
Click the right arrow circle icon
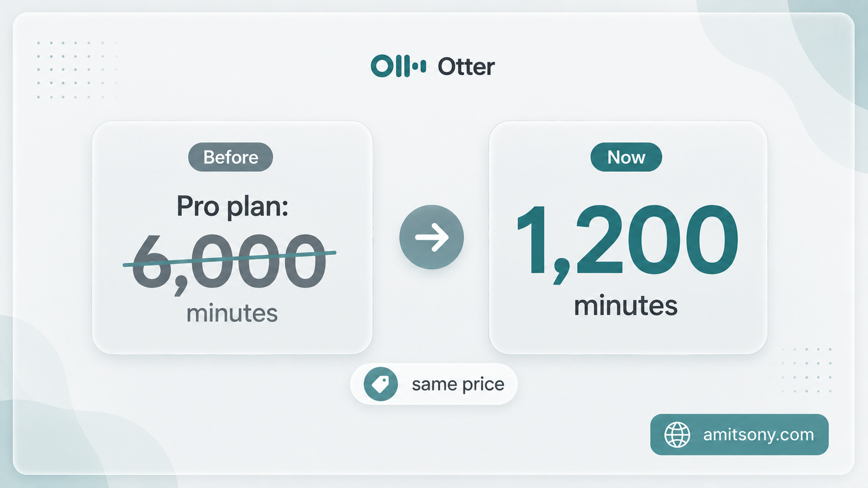pos(432,237)
